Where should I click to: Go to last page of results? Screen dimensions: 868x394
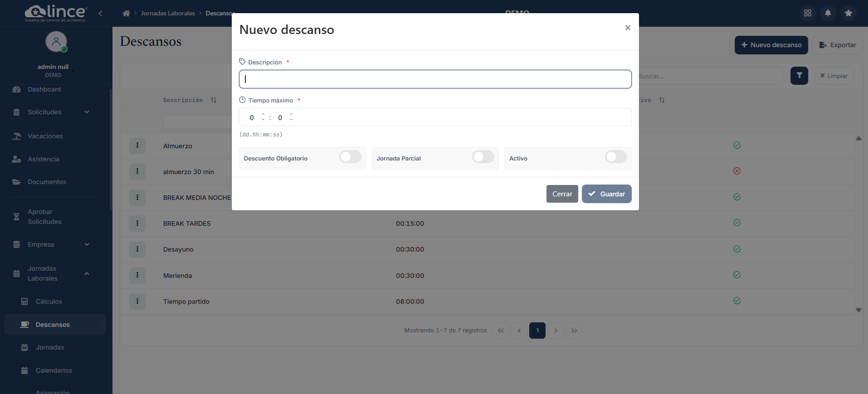(x=574, y=331)
